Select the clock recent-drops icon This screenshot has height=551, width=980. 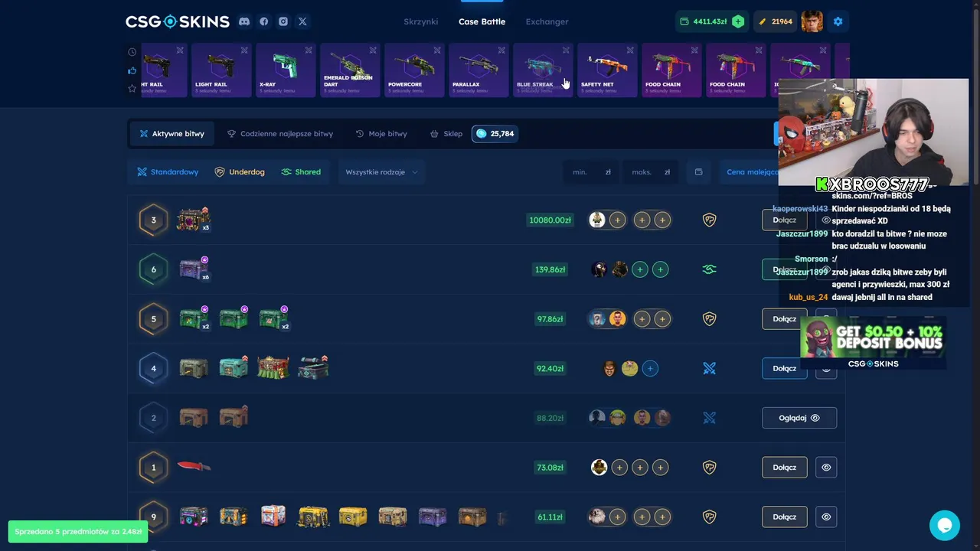[x=132, y=52]
